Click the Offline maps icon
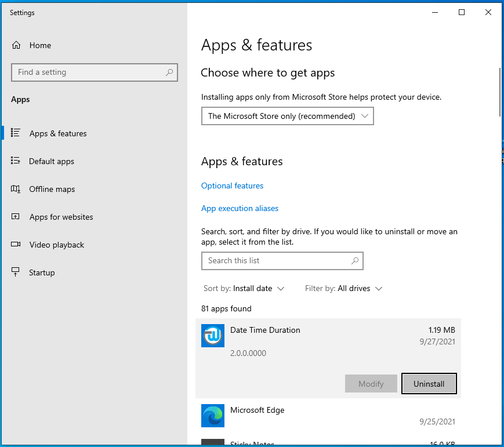 [x=16, y=189]
